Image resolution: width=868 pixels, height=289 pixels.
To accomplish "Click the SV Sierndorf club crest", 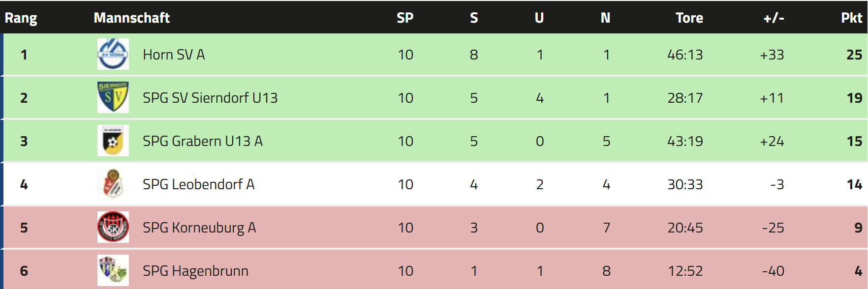I will point(113,97).
